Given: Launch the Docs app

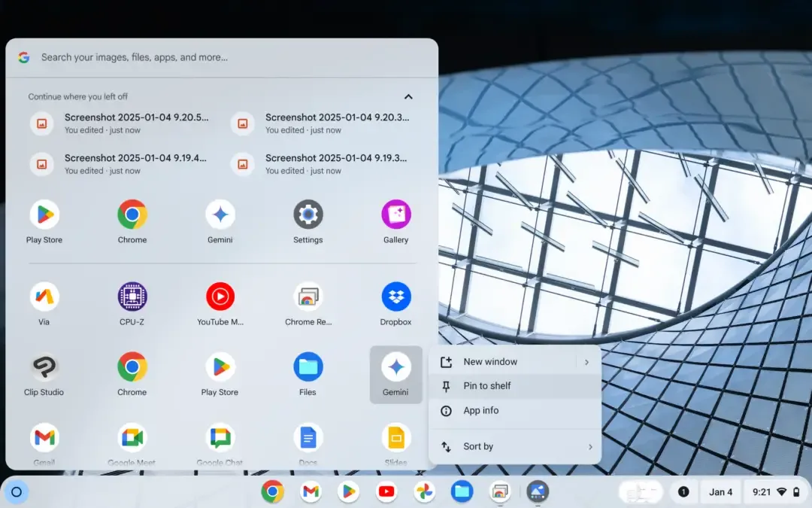Looking at the screenshot, I should coord(308,444).
